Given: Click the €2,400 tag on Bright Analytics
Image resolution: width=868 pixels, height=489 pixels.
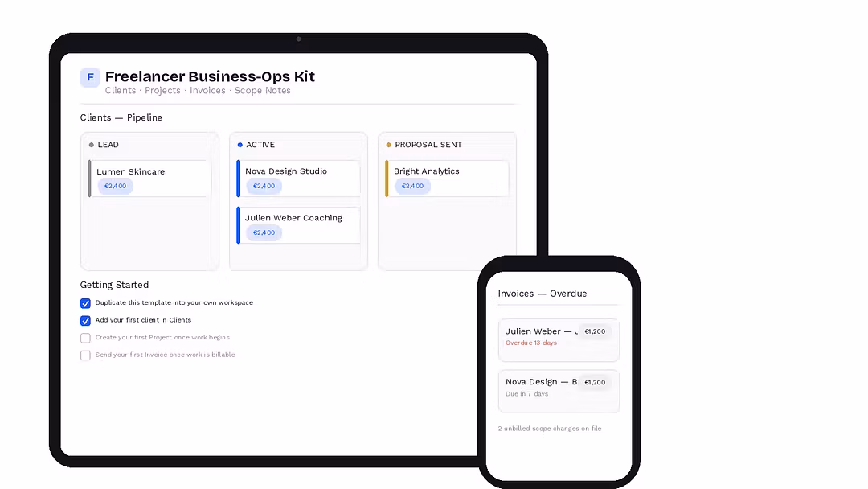Looking at the screenshot, I should (412, 186).
